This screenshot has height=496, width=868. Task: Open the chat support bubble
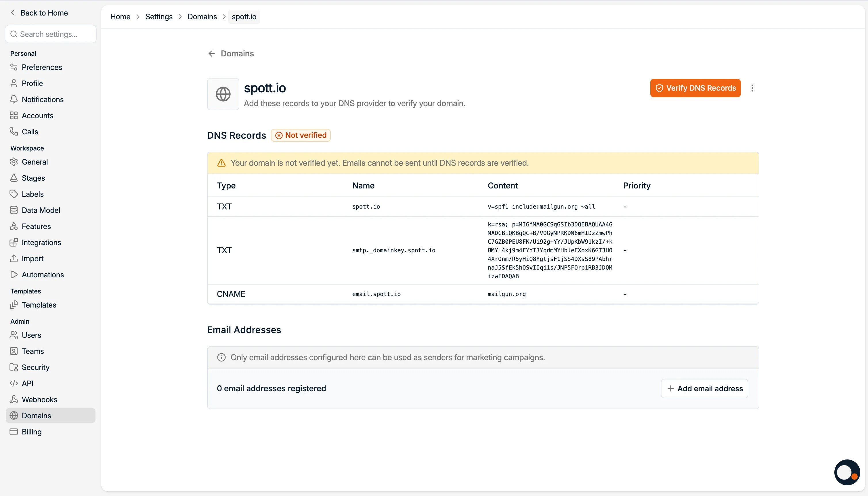pos(847,472)
